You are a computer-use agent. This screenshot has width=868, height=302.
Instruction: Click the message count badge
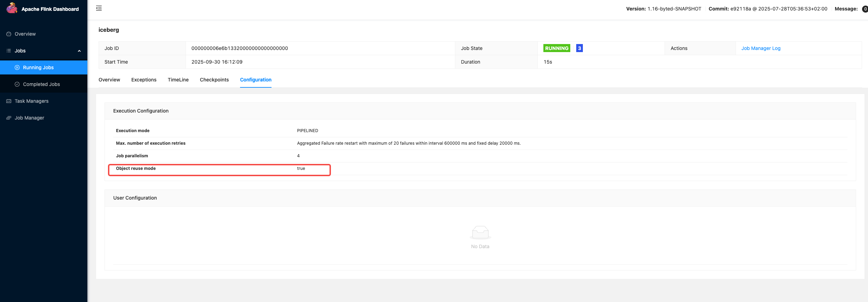(865, 9)
